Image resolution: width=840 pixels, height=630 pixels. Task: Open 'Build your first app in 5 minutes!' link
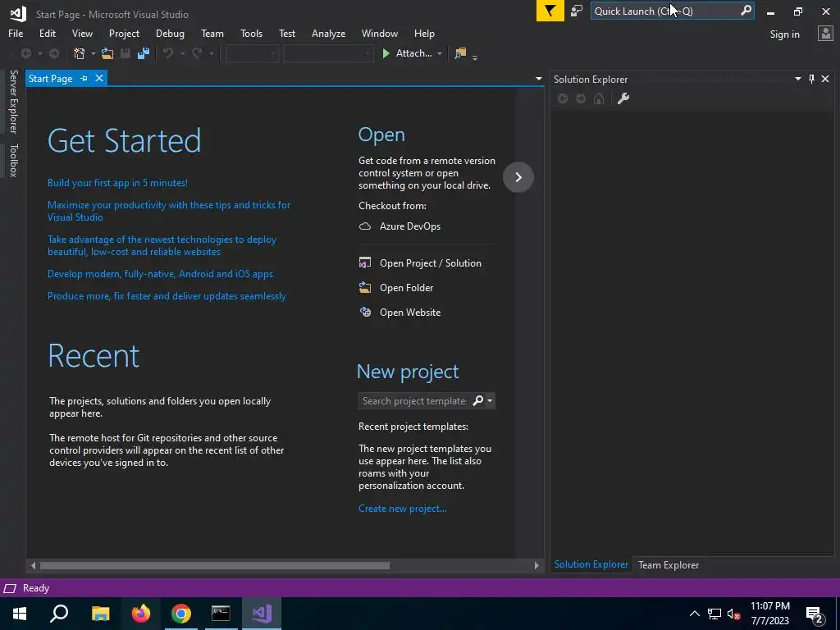(117, 183)
